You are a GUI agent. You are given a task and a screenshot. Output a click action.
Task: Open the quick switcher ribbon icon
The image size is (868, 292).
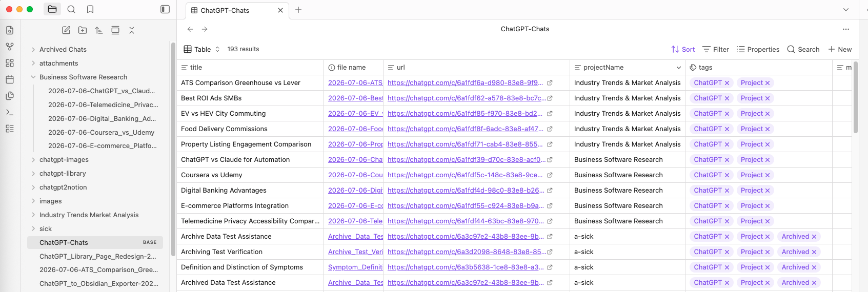10,30
